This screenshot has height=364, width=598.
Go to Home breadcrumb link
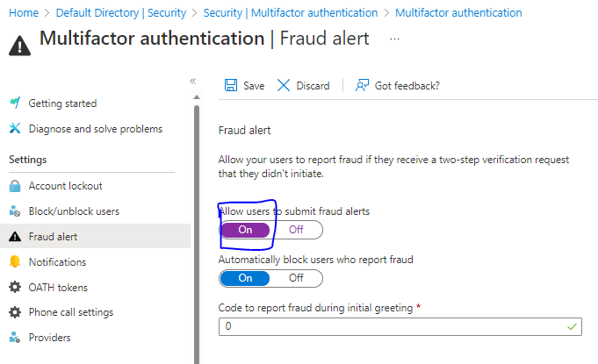(24, 13)
